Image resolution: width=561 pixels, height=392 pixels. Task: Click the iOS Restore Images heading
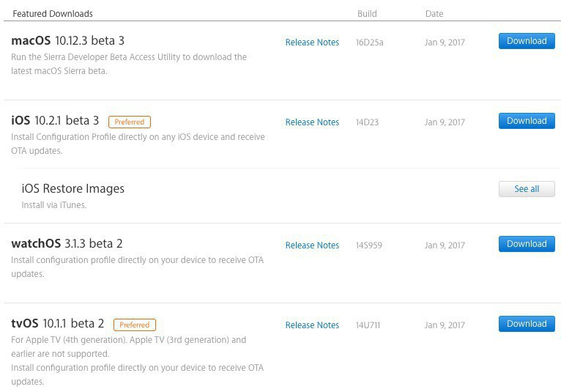(73, 188)
